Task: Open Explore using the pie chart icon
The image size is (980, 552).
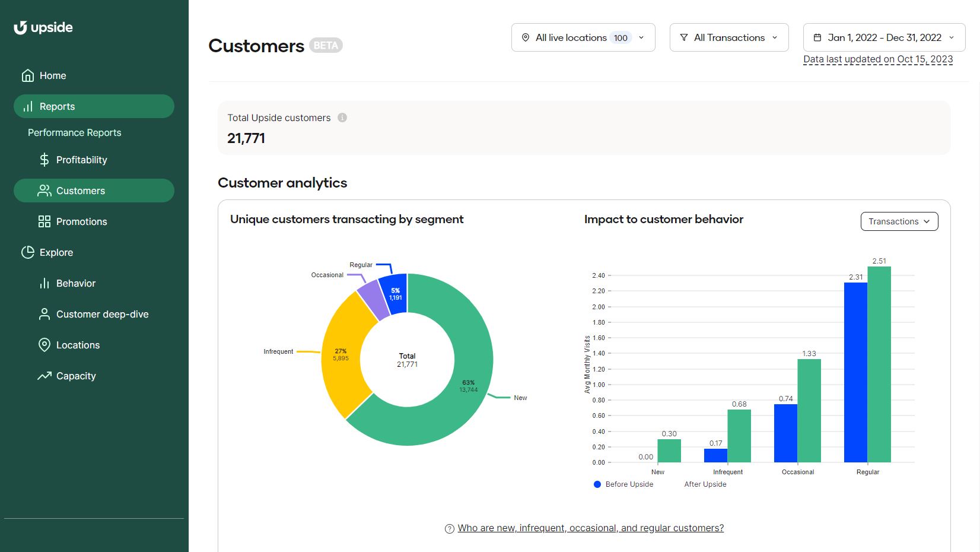Action: 28,252
